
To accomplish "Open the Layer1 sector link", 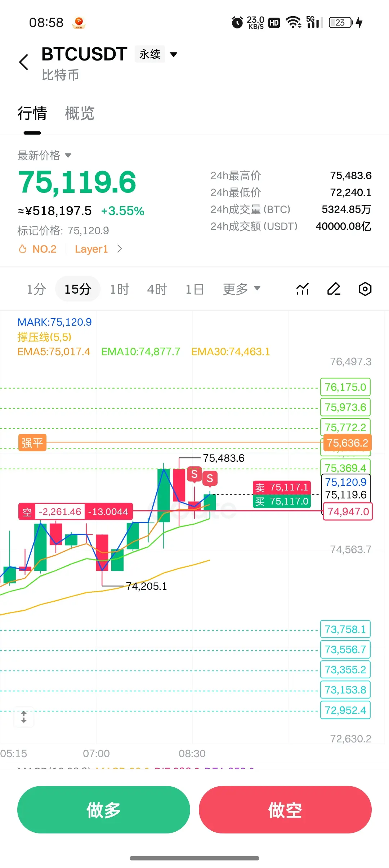I will [91, 249].
